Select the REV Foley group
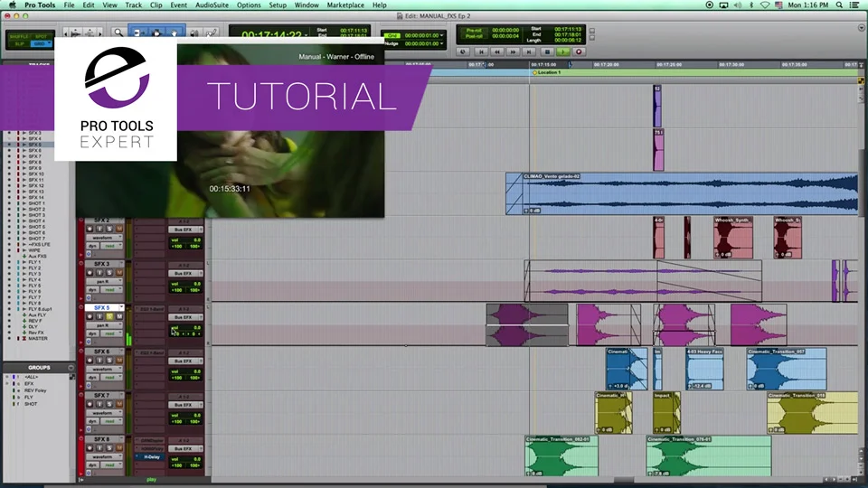The width and height of the screenshot is (868, 488). [35, 390]
